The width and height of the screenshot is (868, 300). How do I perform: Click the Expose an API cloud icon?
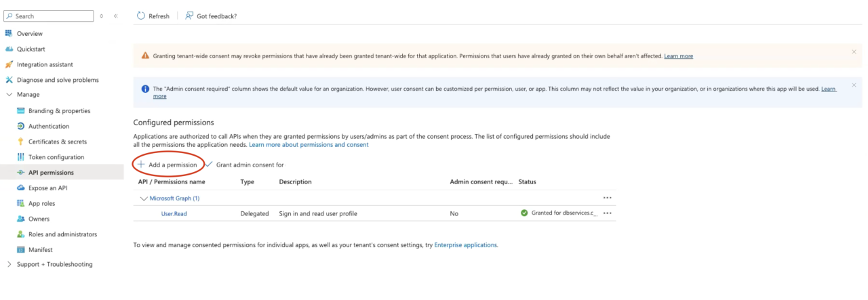coord(21,188)
